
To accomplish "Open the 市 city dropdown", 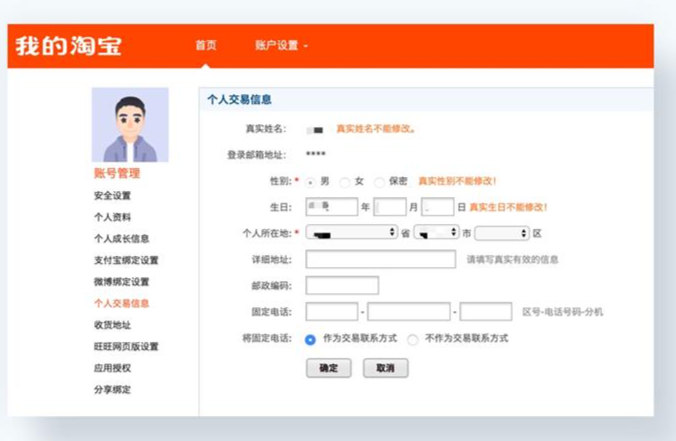I will (436, 233).
